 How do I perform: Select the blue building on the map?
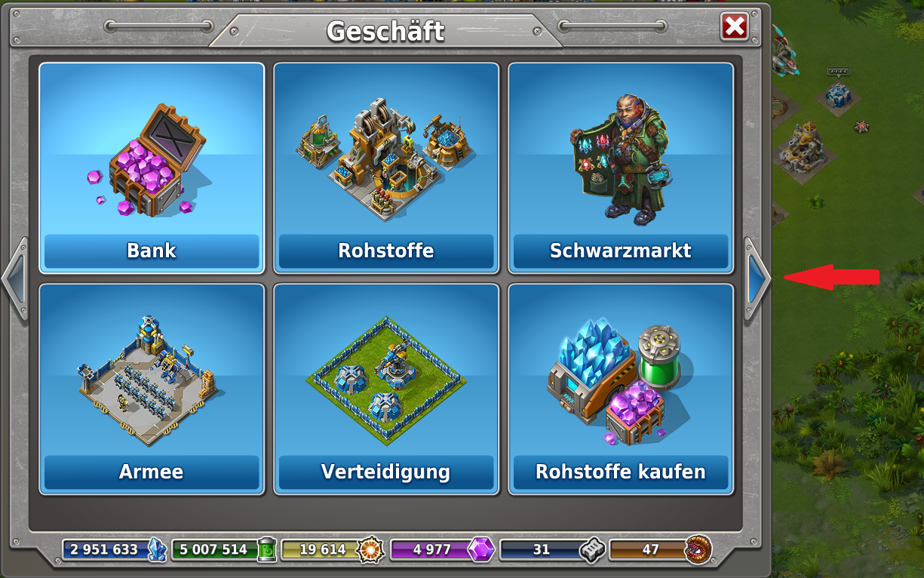837,94
